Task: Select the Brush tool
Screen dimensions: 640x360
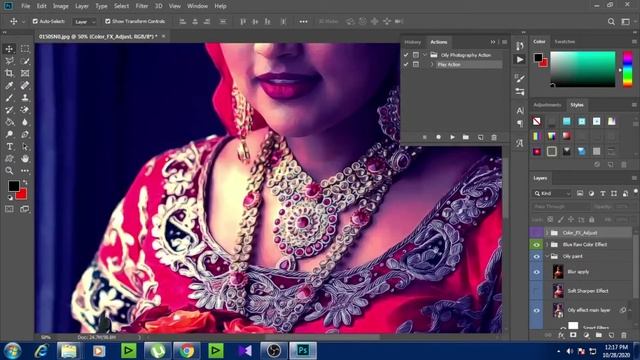Action: point(9,98)
